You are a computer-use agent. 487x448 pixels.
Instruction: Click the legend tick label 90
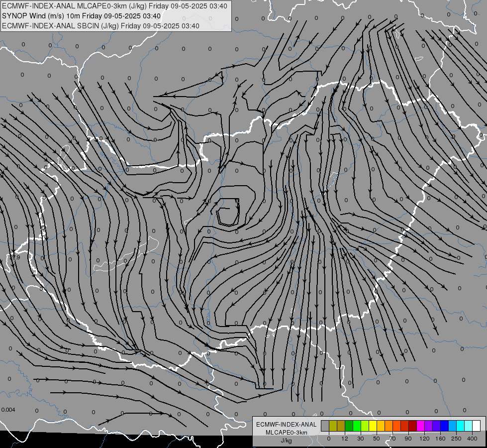[x=408, y=439]
